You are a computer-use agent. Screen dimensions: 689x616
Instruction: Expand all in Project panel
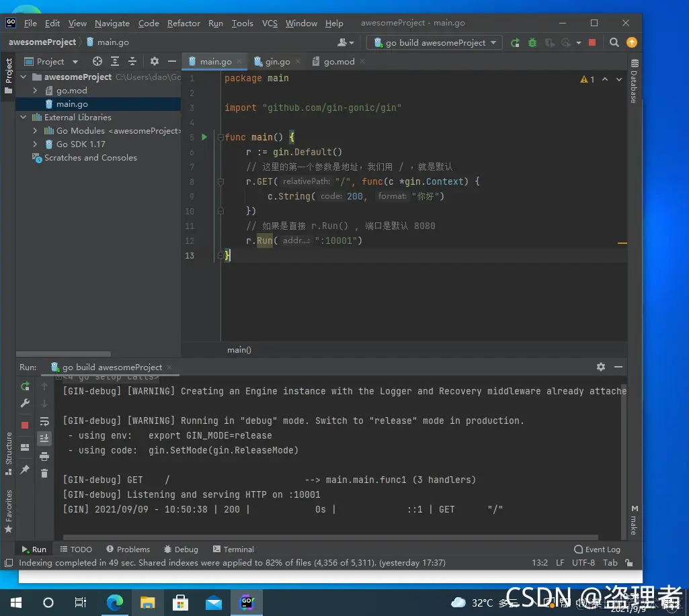(115, 62)
